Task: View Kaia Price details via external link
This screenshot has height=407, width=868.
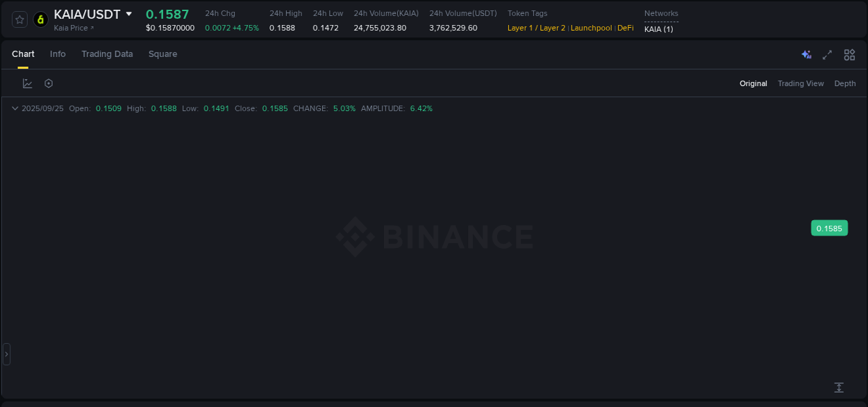Action: 71,28
